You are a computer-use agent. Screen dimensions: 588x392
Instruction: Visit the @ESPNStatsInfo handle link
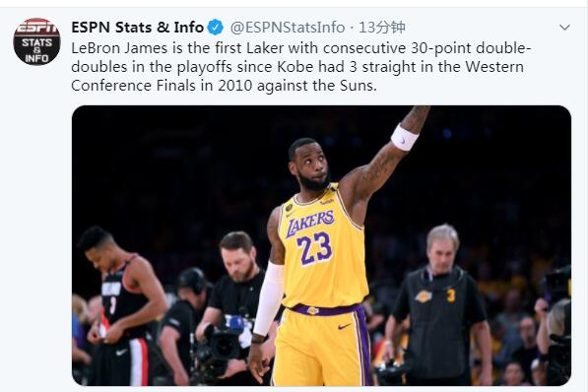[x=288, y=28]
